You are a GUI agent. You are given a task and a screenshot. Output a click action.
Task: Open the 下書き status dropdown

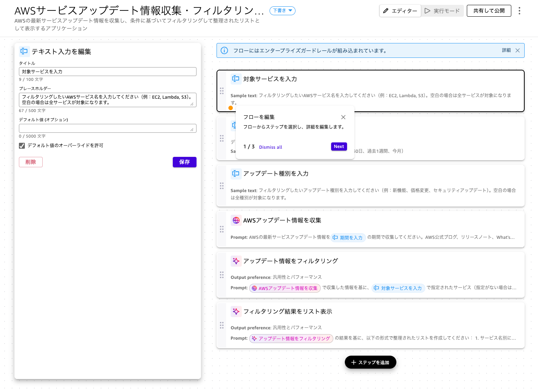[x=282, y=11]
